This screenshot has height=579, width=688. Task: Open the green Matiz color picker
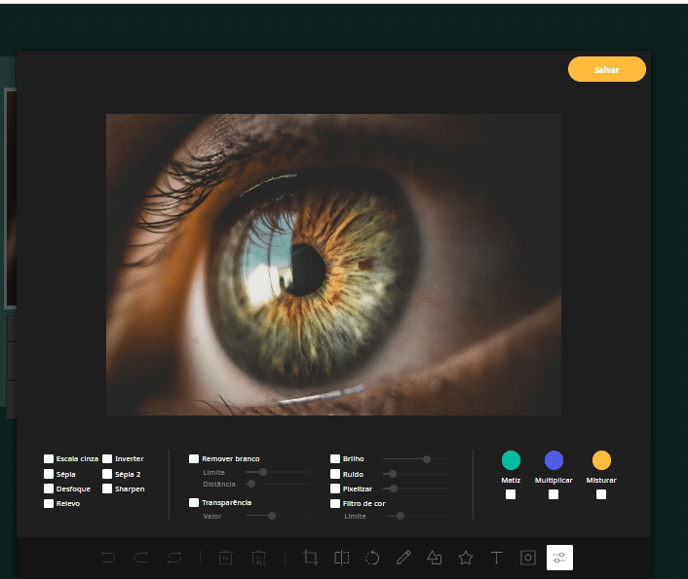tap(511, 461)
